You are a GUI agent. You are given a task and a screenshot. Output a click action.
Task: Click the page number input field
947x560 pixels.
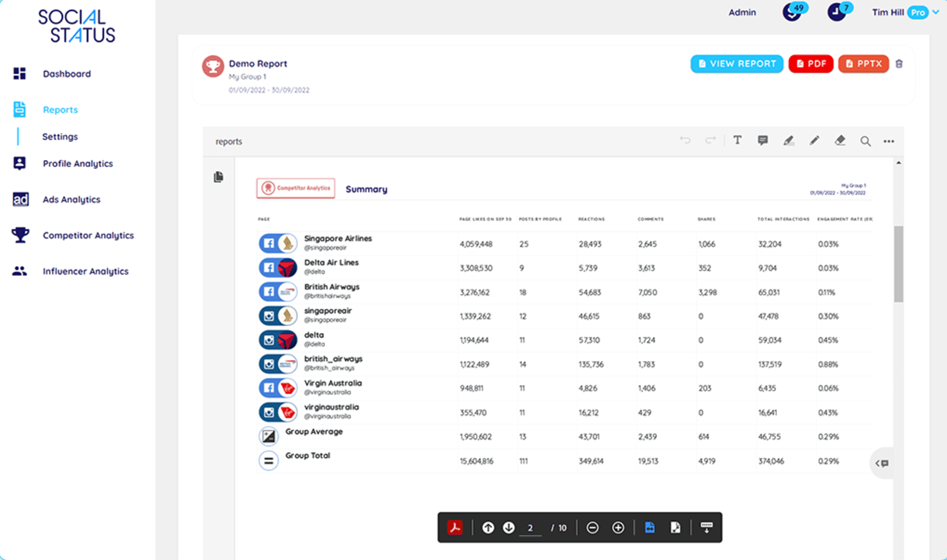(530, 528)
